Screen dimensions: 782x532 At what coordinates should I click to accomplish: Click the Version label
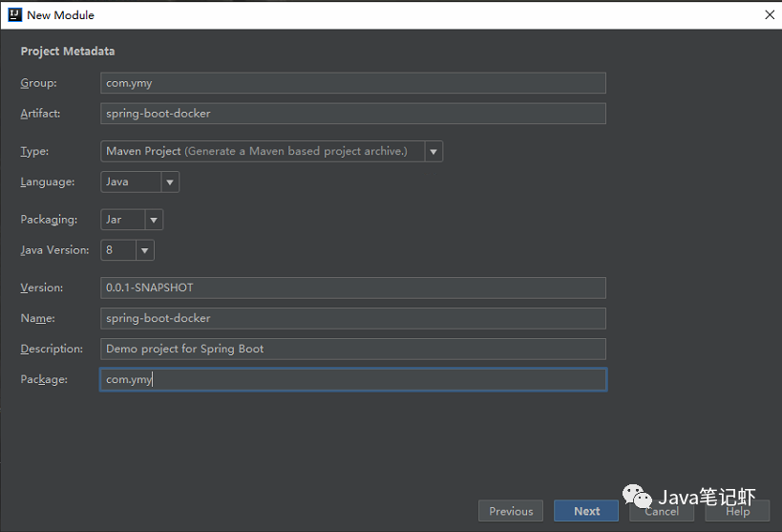42,287
